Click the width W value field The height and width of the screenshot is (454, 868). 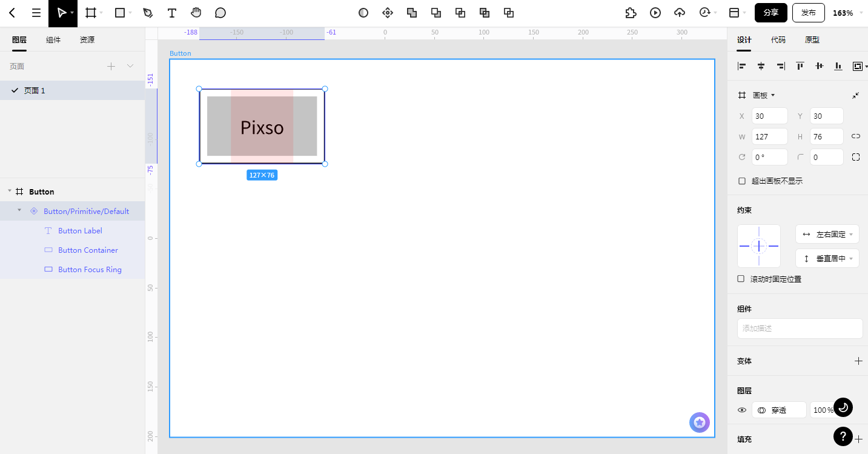(x=770, y=136)
